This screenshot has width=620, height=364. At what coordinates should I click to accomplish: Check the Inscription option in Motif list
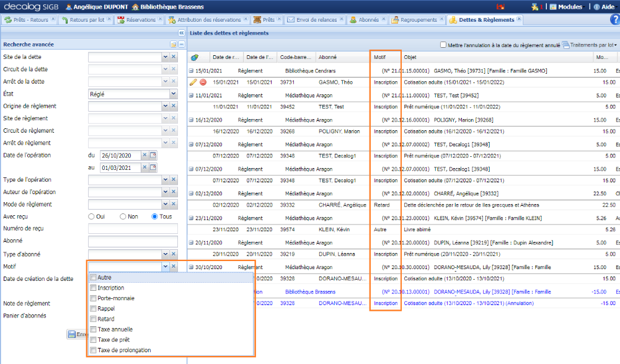point(94,288)
